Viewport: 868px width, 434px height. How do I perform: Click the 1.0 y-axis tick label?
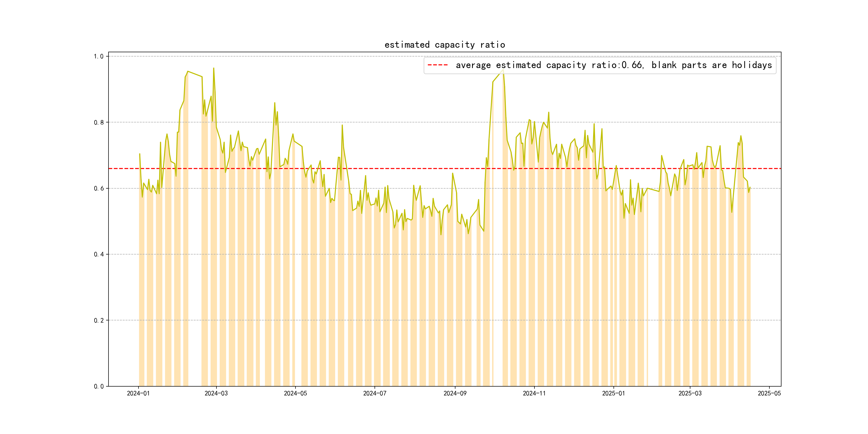point(98,56)
